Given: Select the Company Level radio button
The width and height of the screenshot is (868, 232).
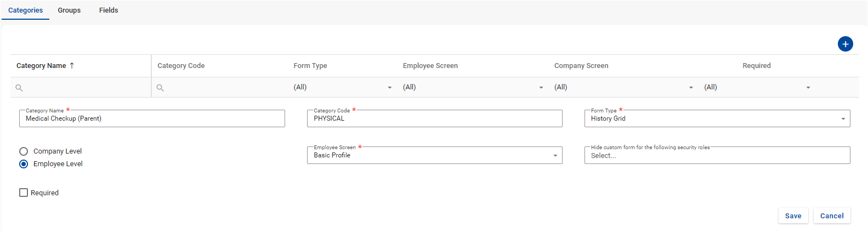Looking at the screenshot, I should (24, 151).
